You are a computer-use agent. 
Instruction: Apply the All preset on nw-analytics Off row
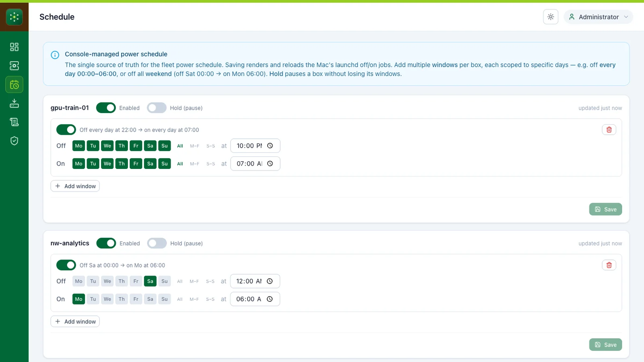click(x=180, y=281)
